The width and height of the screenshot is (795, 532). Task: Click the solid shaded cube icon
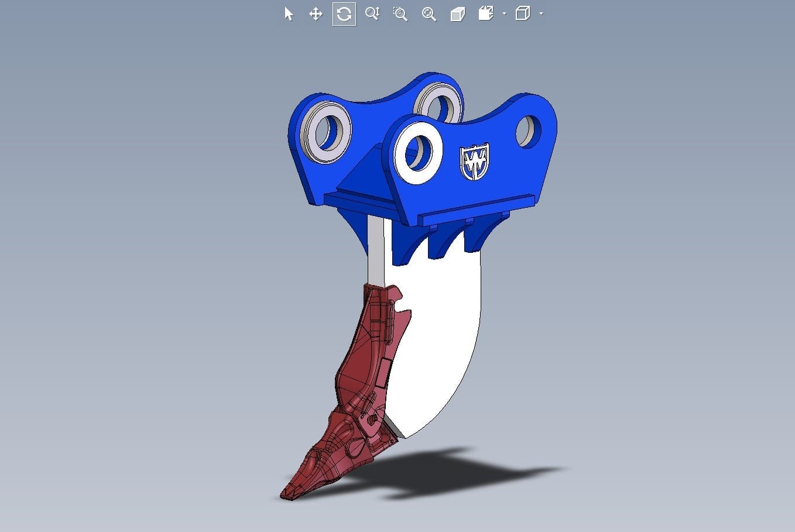point(457,14)
